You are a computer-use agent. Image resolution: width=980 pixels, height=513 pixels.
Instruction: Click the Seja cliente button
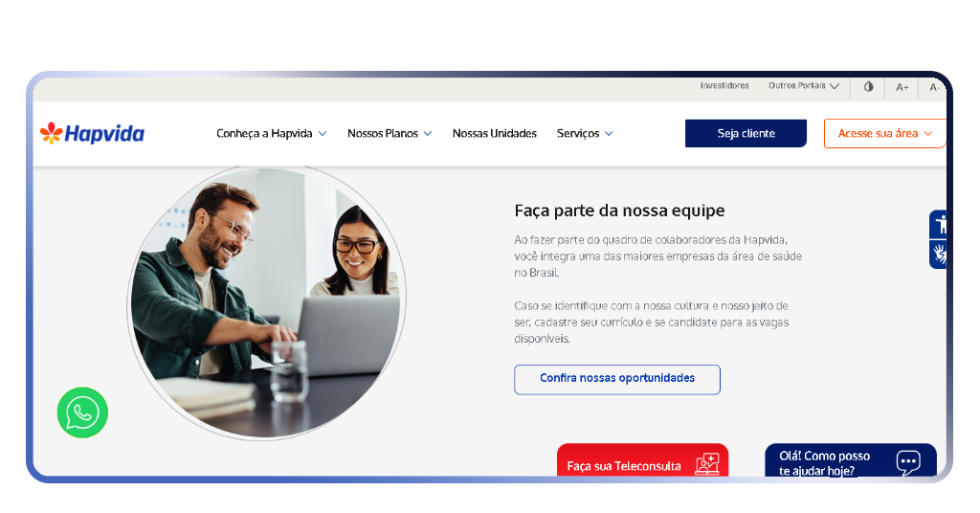pyautogui.click(x=746, y=133)
